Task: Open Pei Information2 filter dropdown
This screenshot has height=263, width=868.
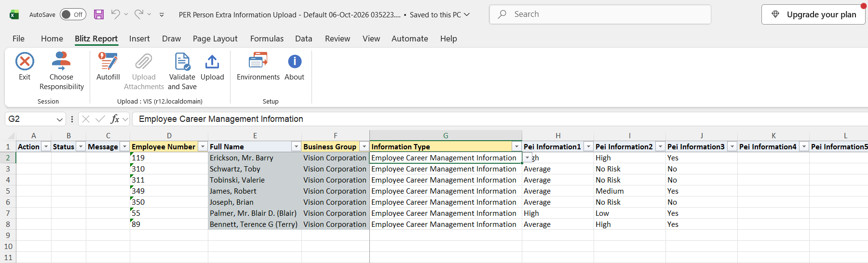Action: (x=660, y=146)
